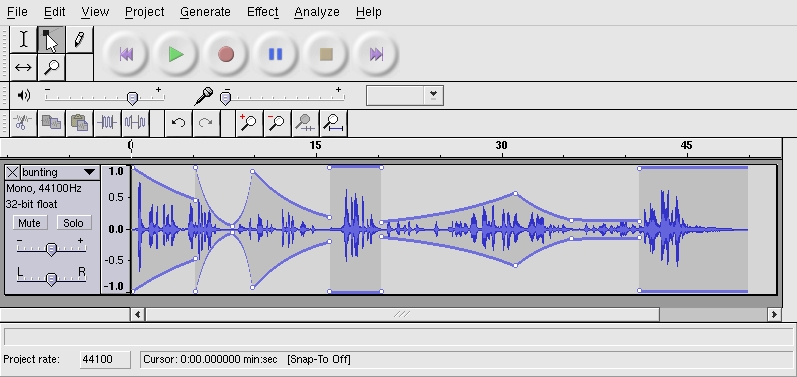Click the Fit project in window icon
The width and height of the screenshot is (797, 377).
333,123
